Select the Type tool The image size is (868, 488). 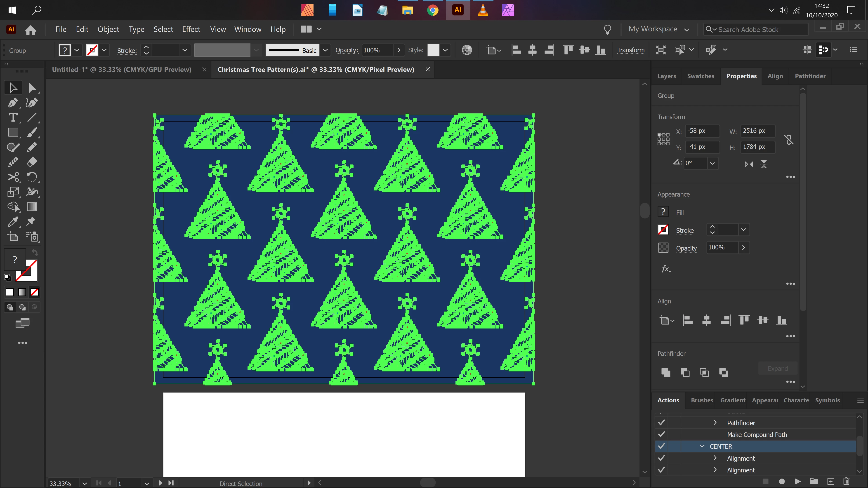pos(13,117)
